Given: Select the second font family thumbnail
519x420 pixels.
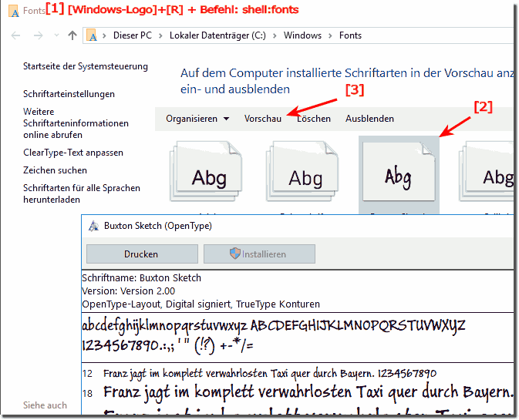Looking at the screenshot, I should (x=302, y=171).
